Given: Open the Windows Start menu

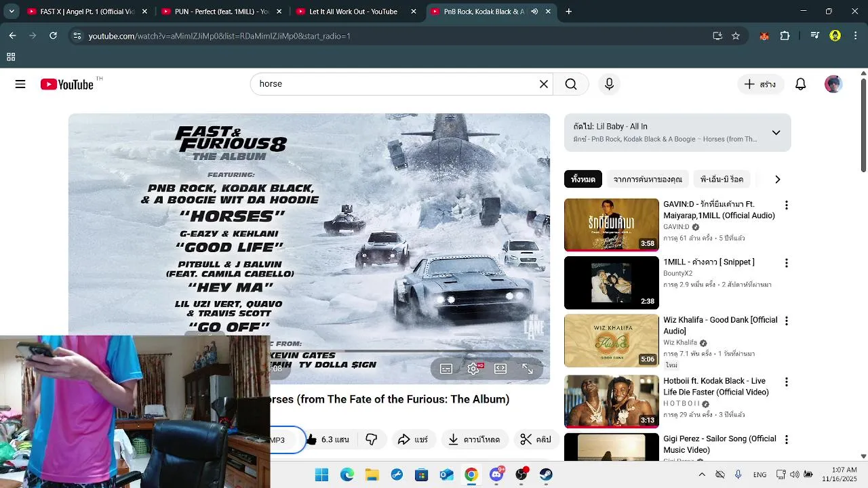Looking at the screenshot, I should (x=321, y=474).
